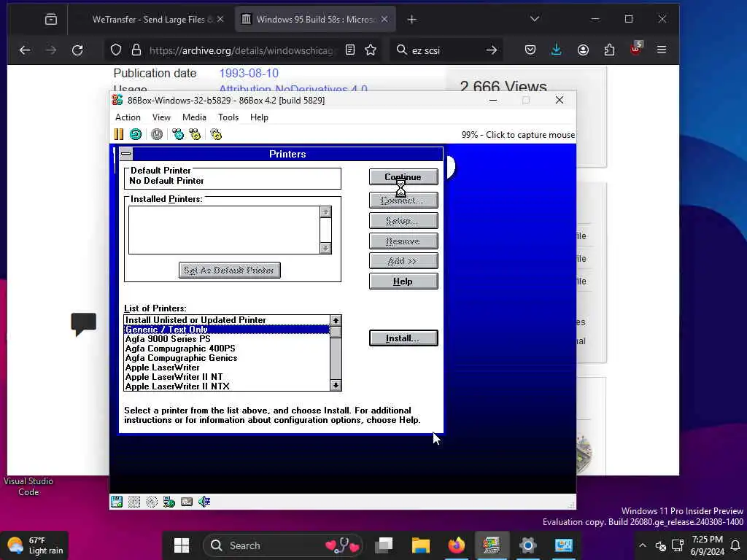Open File Explorer from taskbar
Viewport: 747px width, 560px height.
point(421,545)
